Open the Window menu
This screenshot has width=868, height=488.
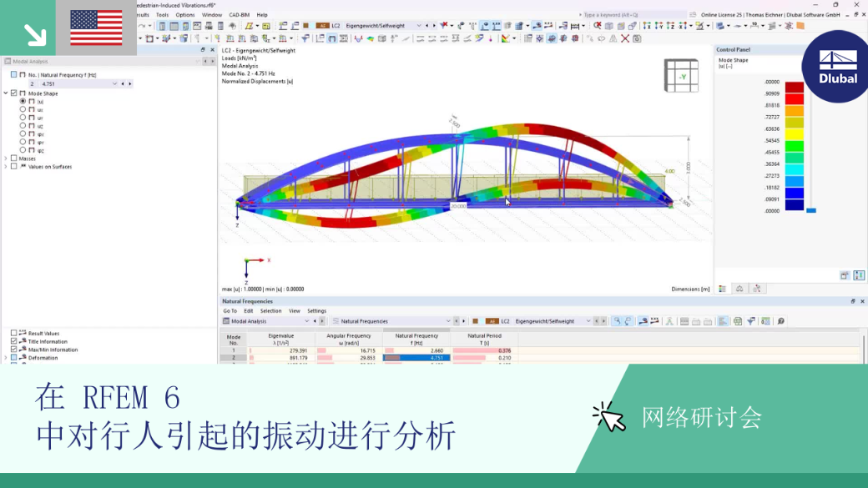211,15
